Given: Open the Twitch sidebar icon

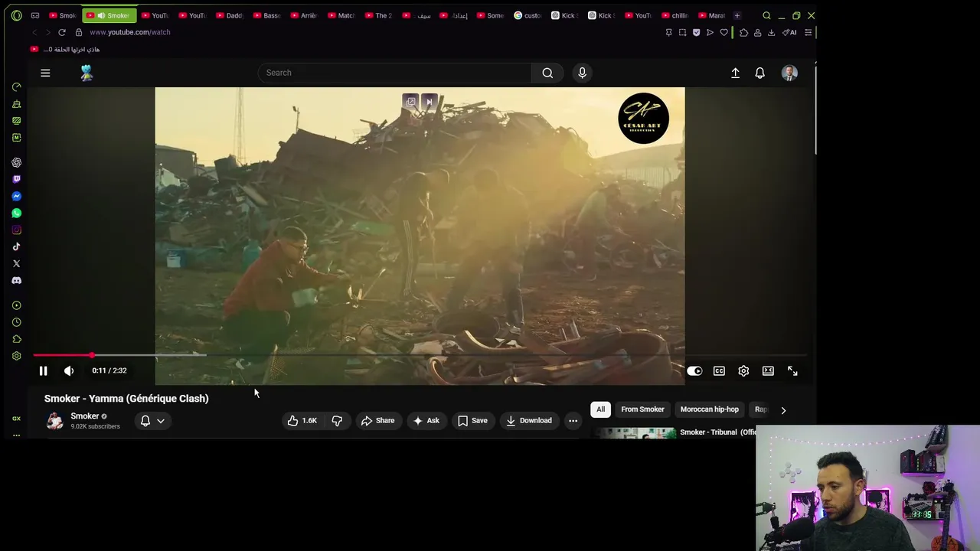Looking at the screenshot, I should click(16, 179).
